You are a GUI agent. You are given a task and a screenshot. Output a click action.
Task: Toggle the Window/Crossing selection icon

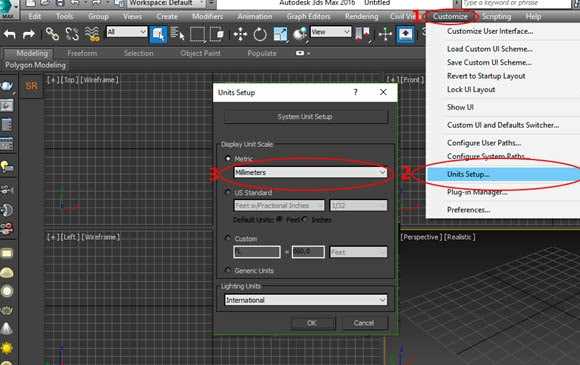(217, 34)
